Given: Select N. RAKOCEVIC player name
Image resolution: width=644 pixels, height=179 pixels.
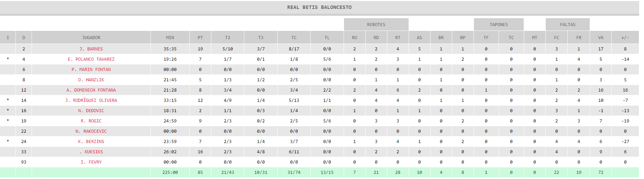Looking at the screenshot, I should tap(91, 131).
